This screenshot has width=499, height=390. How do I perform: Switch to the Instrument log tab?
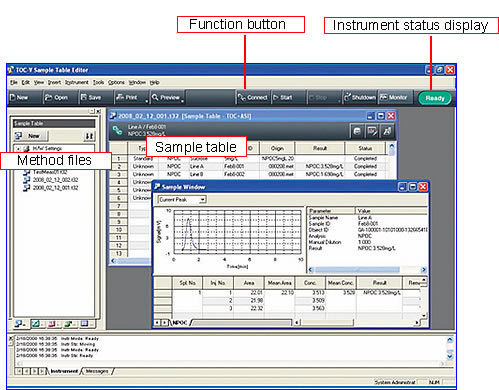coord(64,371)
